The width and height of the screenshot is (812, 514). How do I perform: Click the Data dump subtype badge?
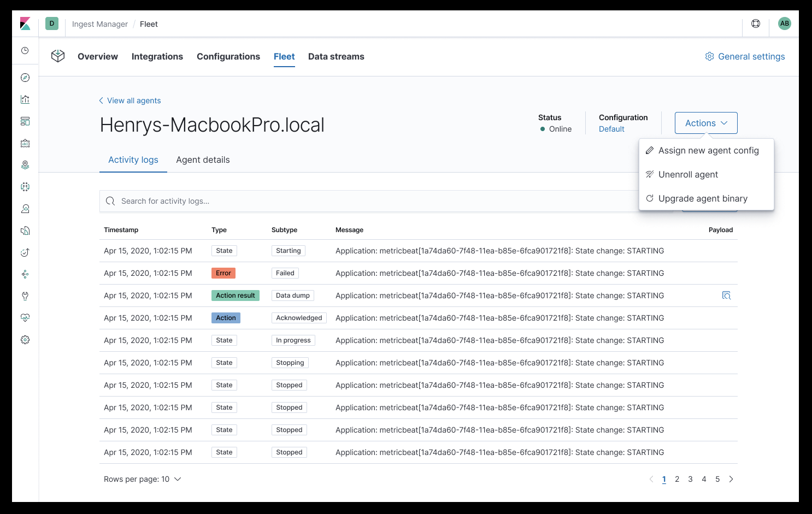click(293, 296)
